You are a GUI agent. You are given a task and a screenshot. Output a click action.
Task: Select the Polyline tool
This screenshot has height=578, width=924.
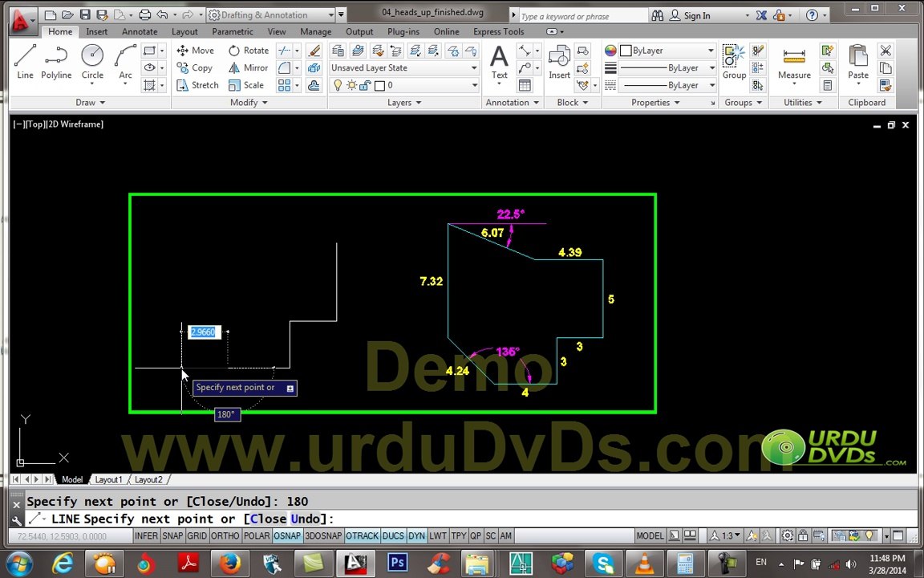[x=56, y=62]
